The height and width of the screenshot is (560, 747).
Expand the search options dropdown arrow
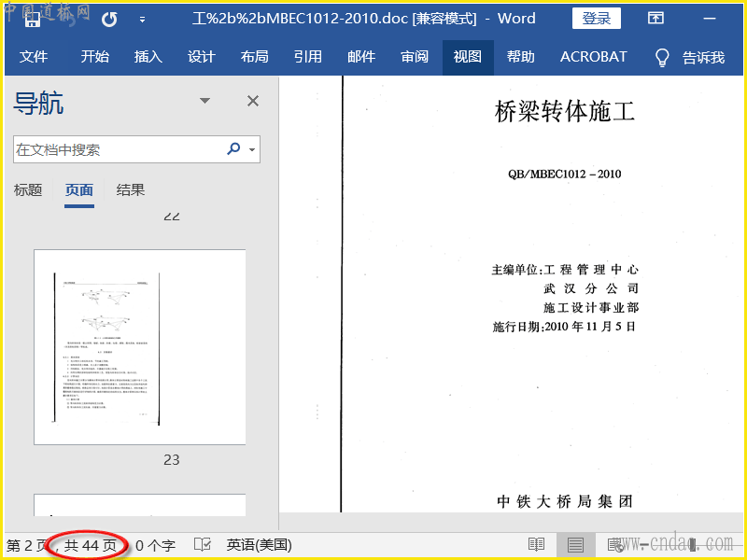pyautogui.click(x=252, y=149)
